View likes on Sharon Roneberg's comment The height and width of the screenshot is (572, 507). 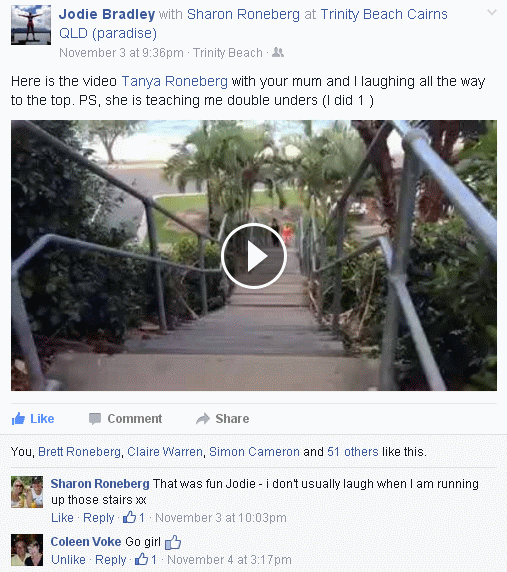point(134,517)
